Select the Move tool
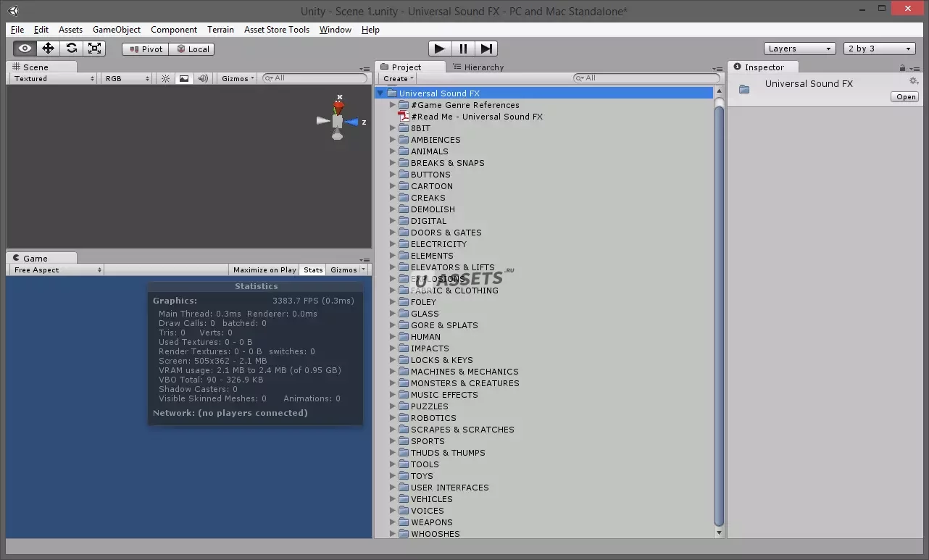Image resolution: width=929 pixels, height=560 pixels. [48, 49]
